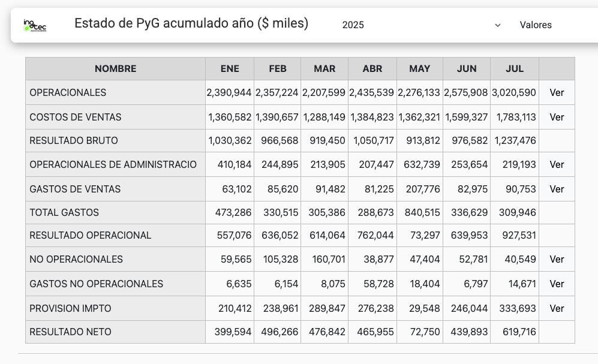598x364 pixels.
Task: Show details of GASTOS NO OPERACIONALES
Action: 557,284
